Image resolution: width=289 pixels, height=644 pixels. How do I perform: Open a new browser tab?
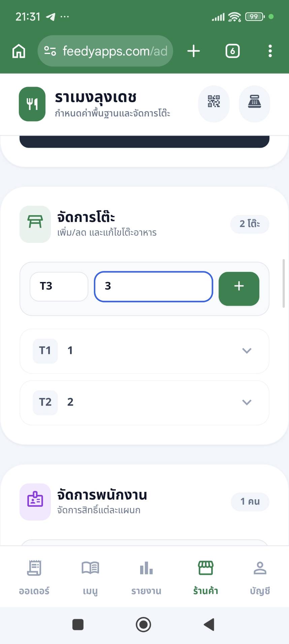[194, 51]
